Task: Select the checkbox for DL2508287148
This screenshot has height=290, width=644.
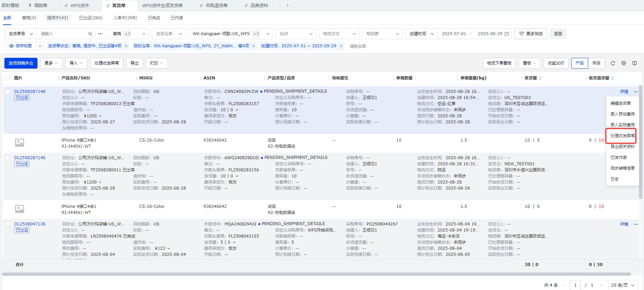Action: pyautogui.click(x=7, y=92)
